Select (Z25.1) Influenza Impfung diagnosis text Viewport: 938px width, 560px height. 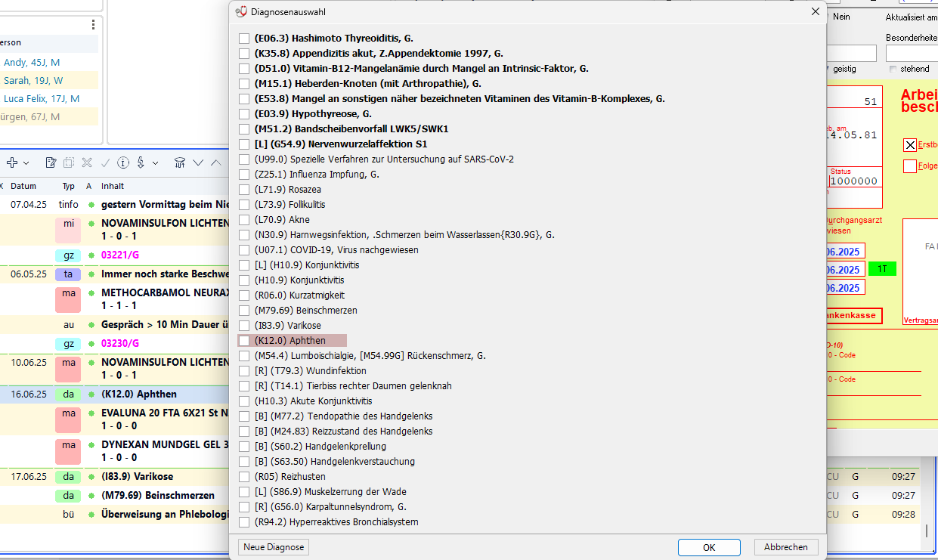[317, 174]
